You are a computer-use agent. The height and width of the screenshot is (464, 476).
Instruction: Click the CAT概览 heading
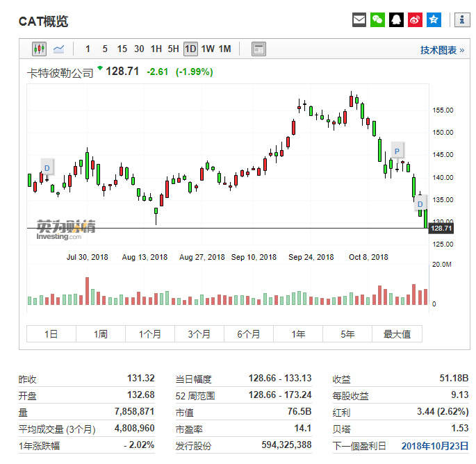tap(43, 22)
